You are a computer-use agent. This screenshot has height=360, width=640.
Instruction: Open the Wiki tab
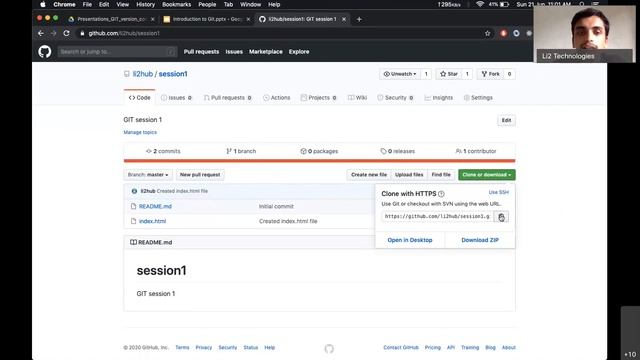point(358,98)
